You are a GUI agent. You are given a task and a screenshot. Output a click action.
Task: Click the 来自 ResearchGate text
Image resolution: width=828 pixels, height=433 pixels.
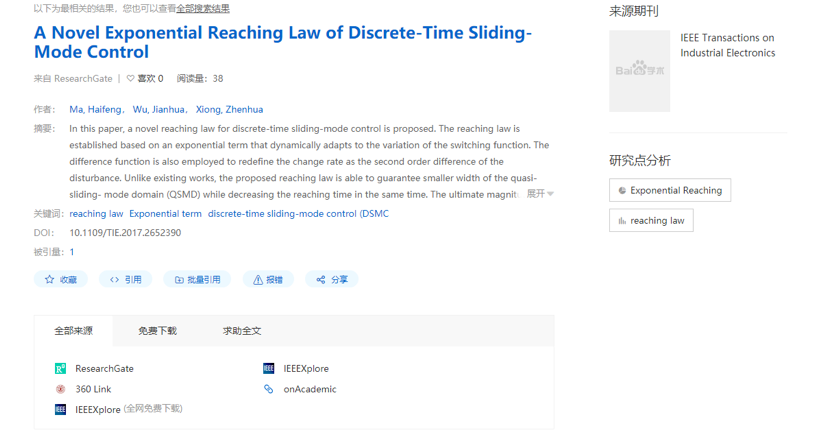73,79
